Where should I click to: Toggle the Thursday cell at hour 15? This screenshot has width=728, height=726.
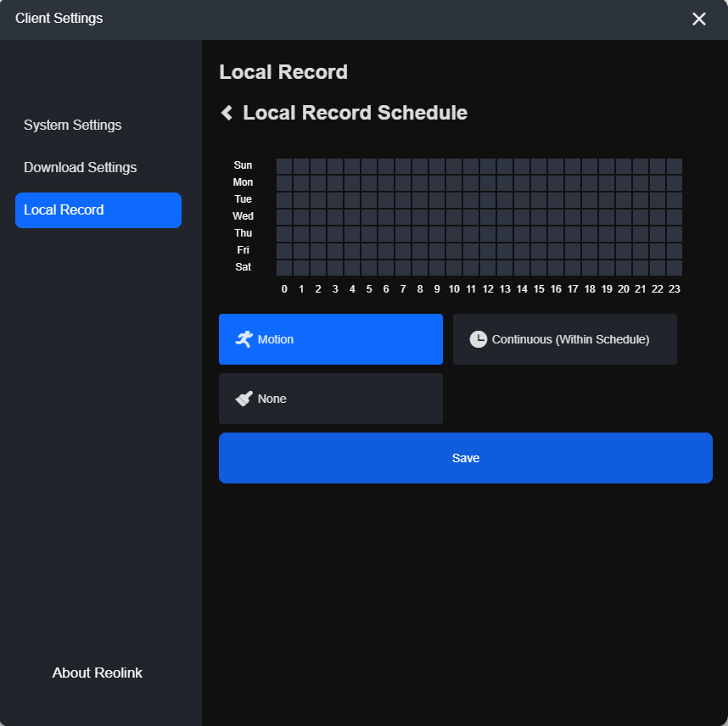(539, 234)
